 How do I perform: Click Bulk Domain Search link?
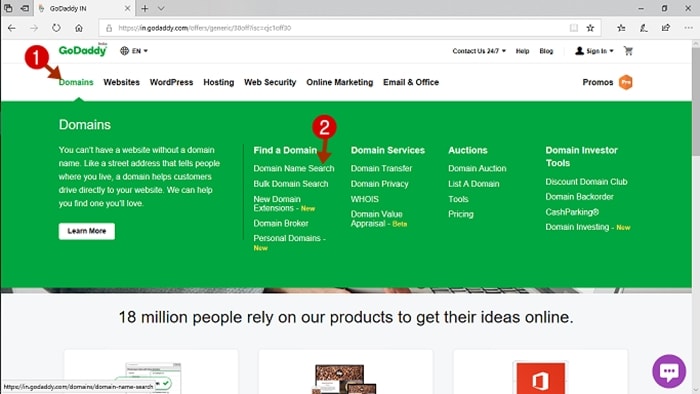291,184
